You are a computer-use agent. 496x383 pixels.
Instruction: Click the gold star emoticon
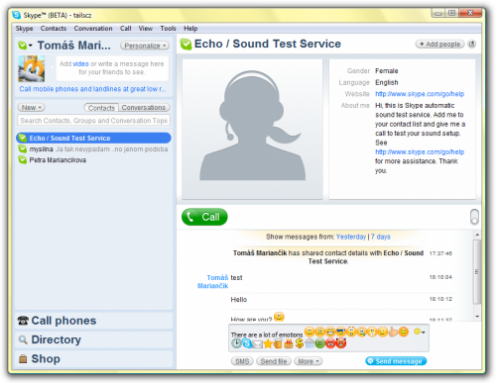coord(268,344)
